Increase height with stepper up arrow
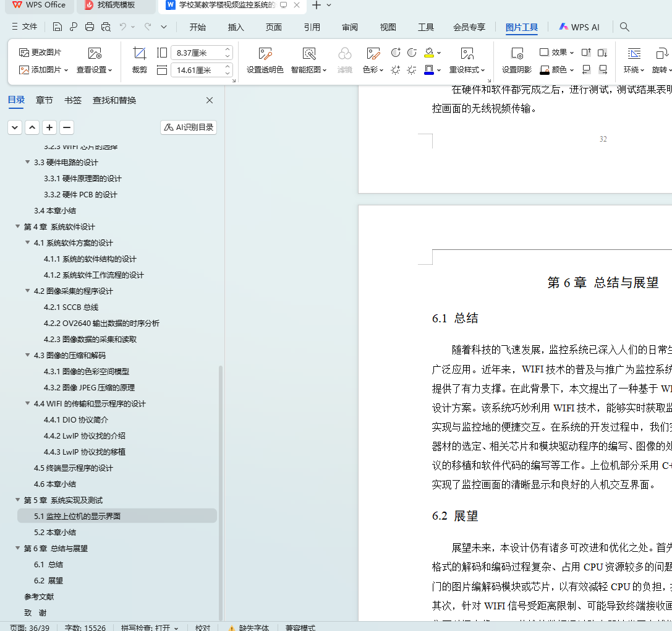672x631 pixels. point(228,49)
